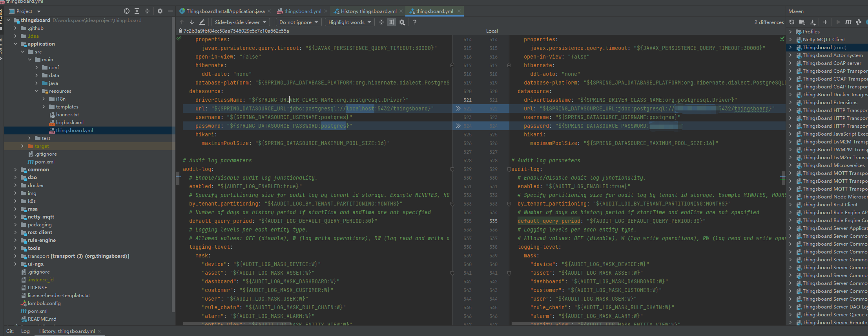Image resolution: width=868 pixels, height=336 pixels.
Task: Apply url change arrow at line 522
Action: (x=458, y=108)
